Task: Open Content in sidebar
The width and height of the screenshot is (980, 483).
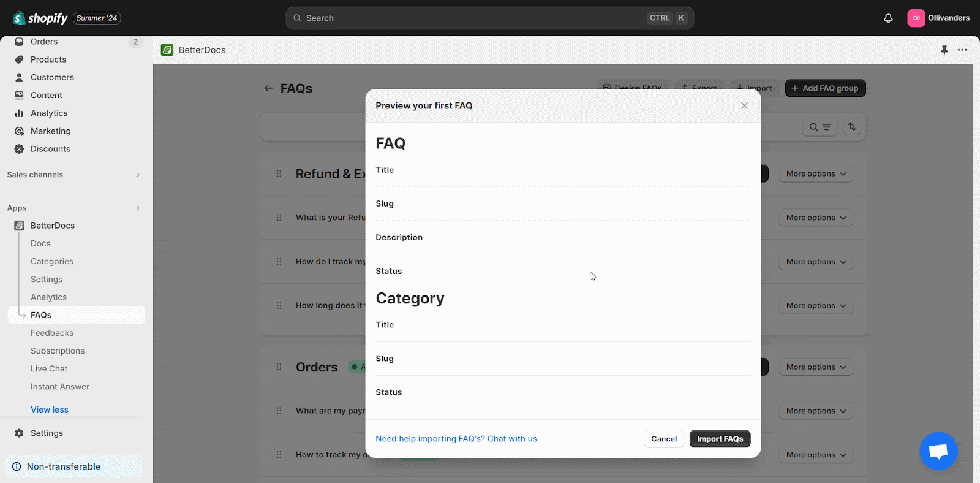Action: [x=47, y=95]
